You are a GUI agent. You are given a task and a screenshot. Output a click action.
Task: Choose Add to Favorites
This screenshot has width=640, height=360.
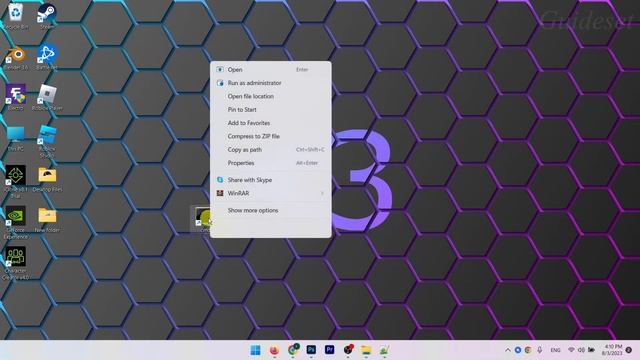[x=270, y=123]
